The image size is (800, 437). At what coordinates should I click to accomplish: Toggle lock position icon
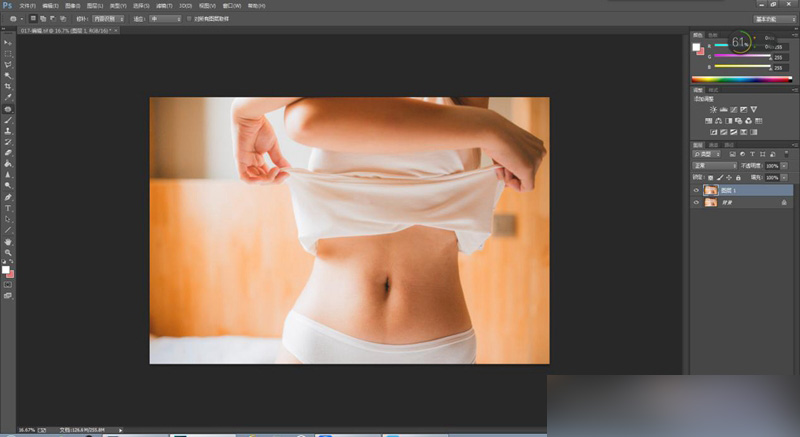729,177
